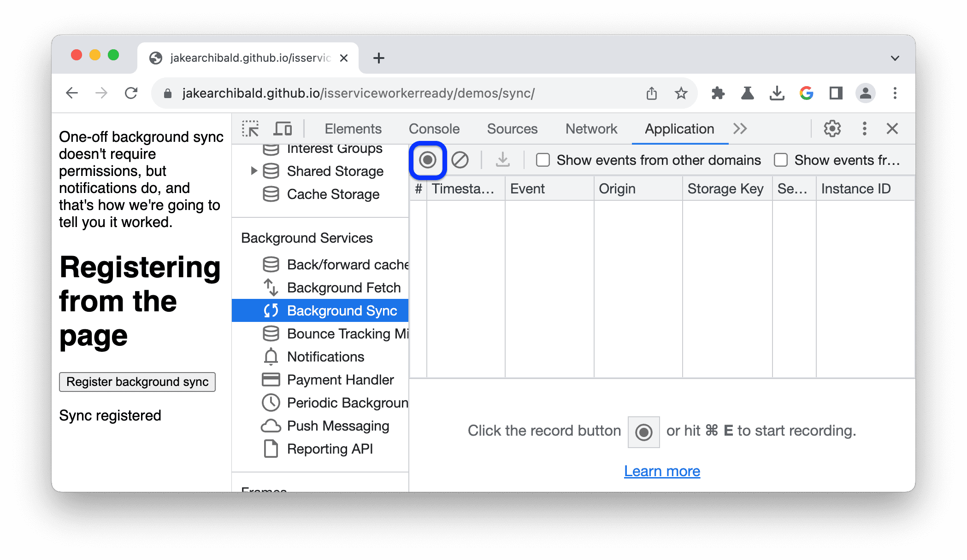Click the element picker inspect icon
967x560 pixels.
251,128
